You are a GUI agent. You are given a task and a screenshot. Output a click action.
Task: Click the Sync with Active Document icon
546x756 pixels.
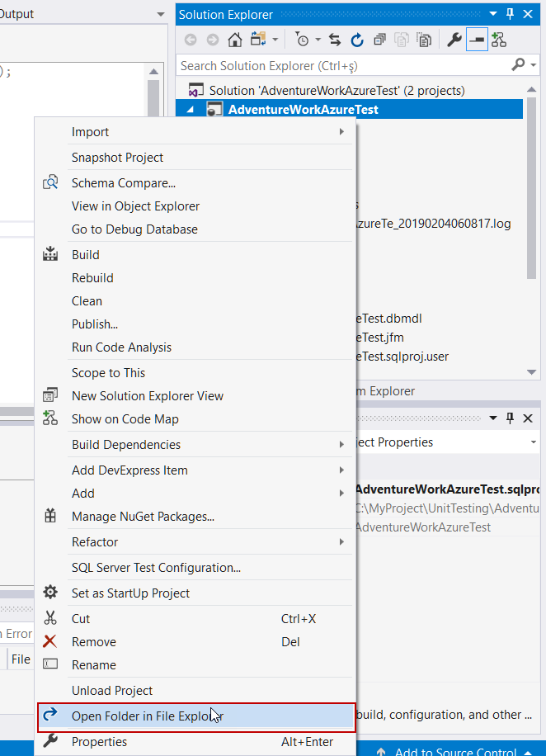click(335, 40)
